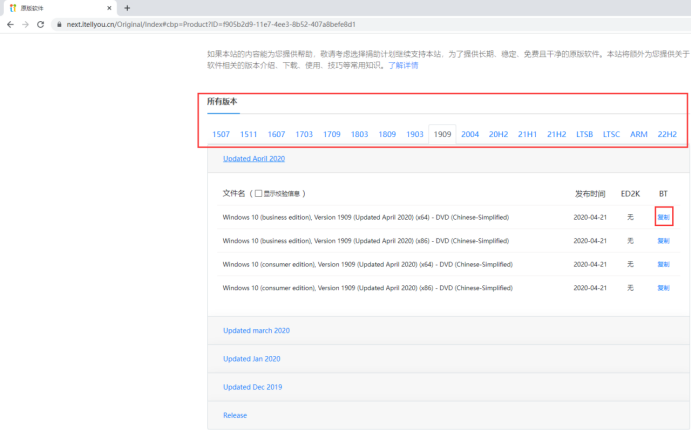Select the 1909 version tab
Image resolution: width=691 pixels, height=432 pixels.
click(442, 134)
